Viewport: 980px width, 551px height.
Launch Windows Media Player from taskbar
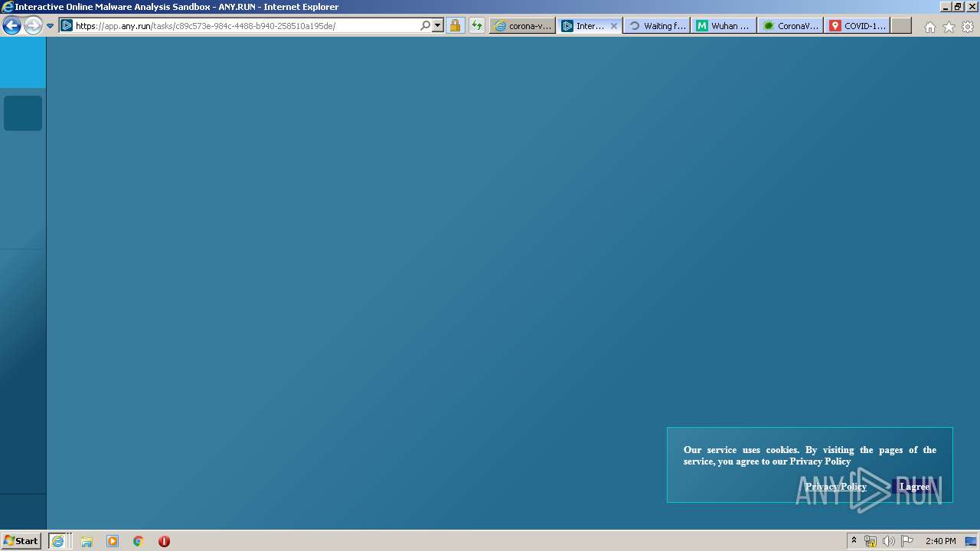pyautogui.click(x=113, y=541)
